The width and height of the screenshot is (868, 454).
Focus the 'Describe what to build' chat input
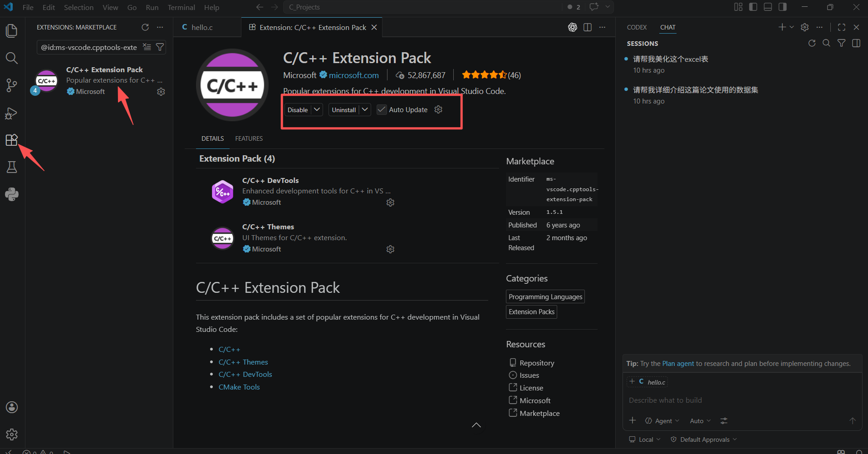tap(742, 400)
